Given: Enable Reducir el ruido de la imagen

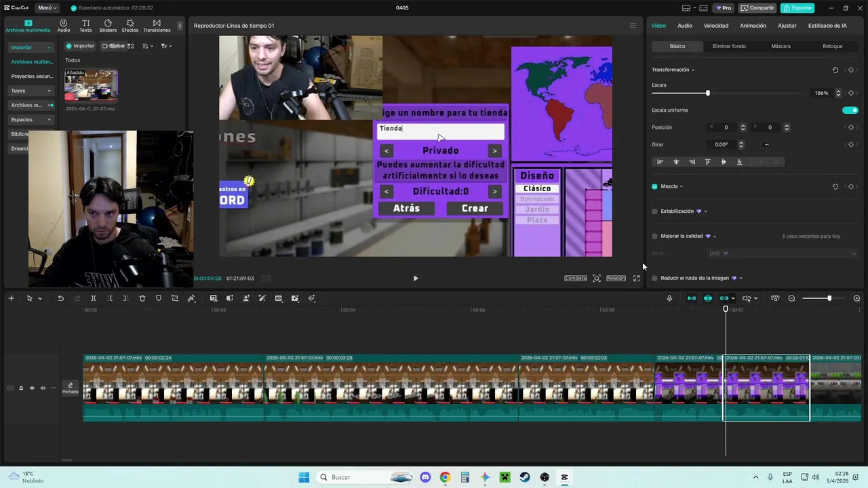Looking at the screenshot, I should [x=654, y=278].
